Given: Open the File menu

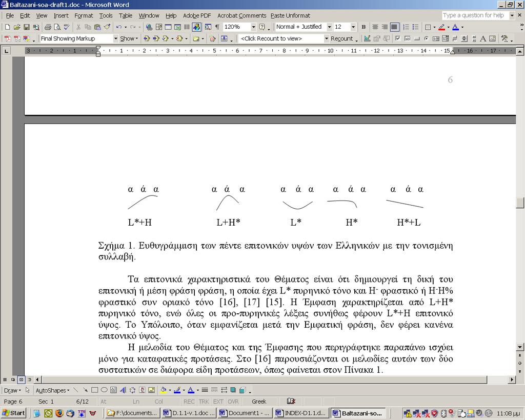Looking at the screenshot, I should (x=10, y=16).
